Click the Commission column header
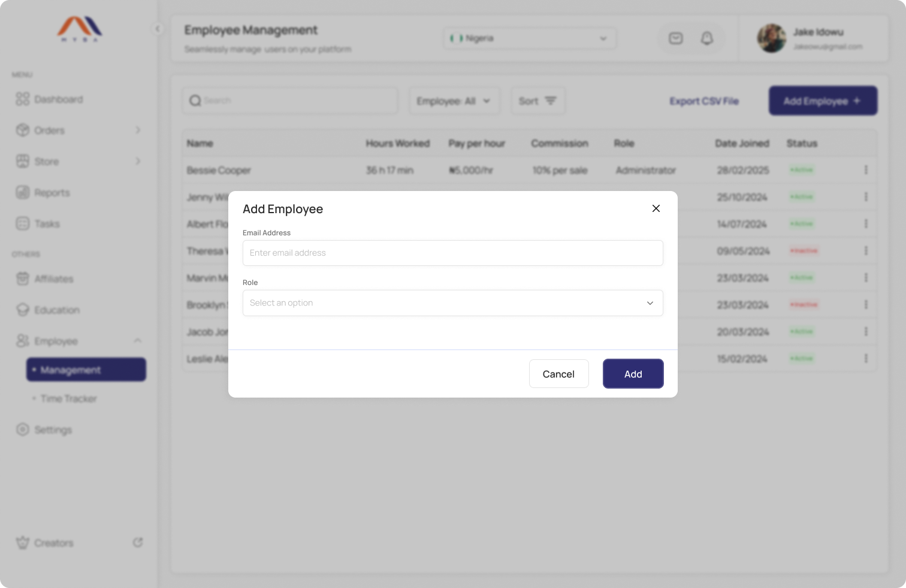 560,143
